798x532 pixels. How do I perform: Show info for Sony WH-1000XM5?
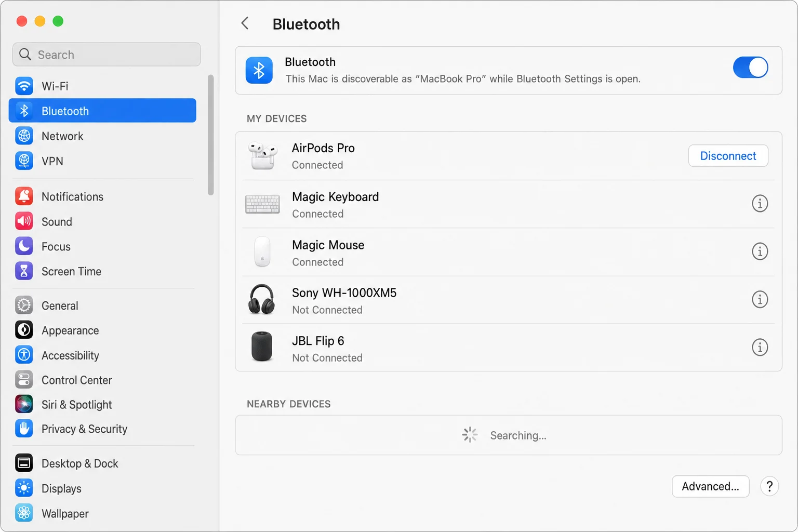click(x=760, y=300)
